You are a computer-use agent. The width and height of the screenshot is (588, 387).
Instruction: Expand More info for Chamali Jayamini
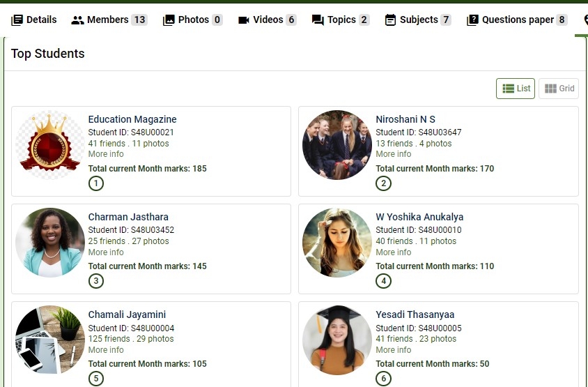click(x=106, y=350)
